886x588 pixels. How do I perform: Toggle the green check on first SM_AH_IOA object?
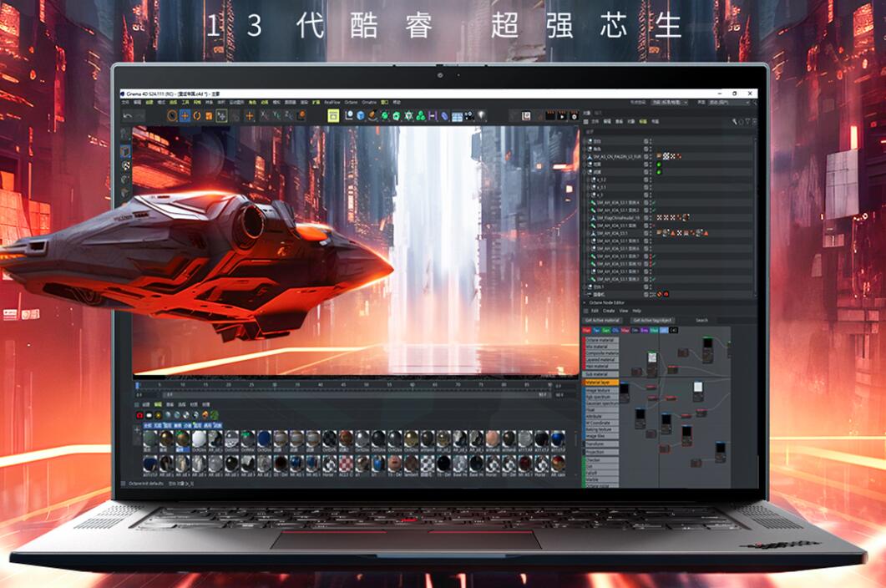(x=654, y=202)
